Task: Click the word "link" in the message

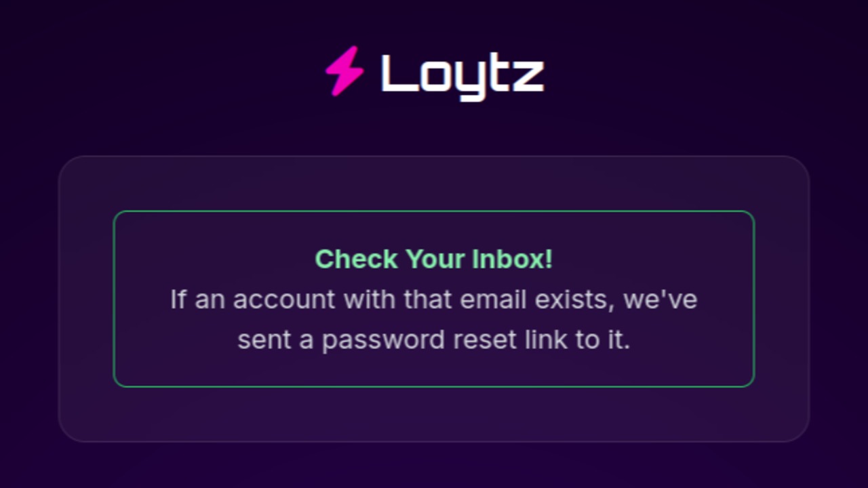Action: coord(547,340)
